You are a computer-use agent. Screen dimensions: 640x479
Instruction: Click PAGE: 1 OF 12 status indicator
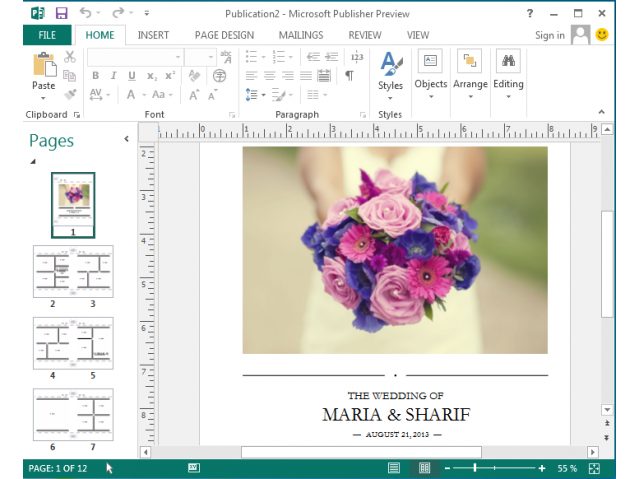tap(58, 468)
